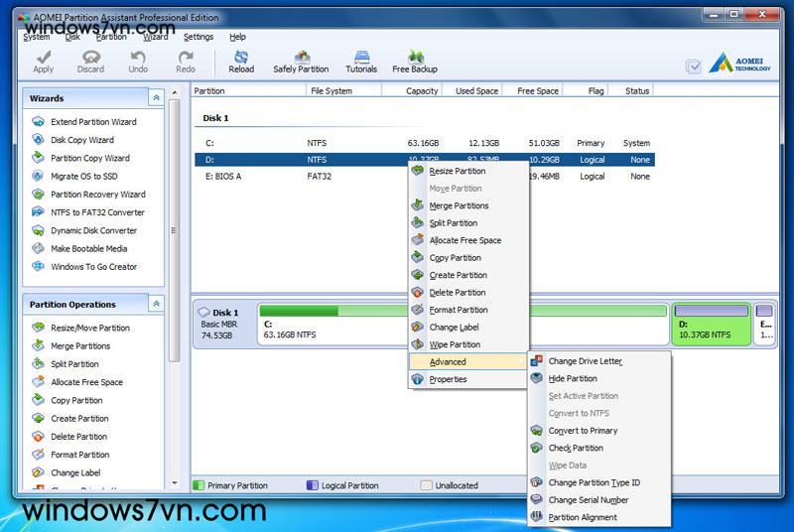Screen dimensions: 794x532
Task: Sort by Capacity column header
Action: [x=412, y=91]
